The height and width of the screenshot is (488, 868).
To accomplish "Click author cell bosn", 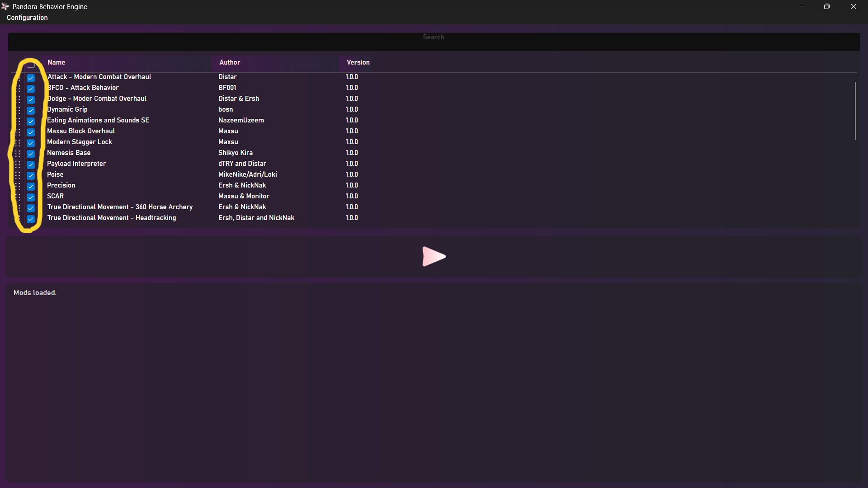I will coord(226,109).
